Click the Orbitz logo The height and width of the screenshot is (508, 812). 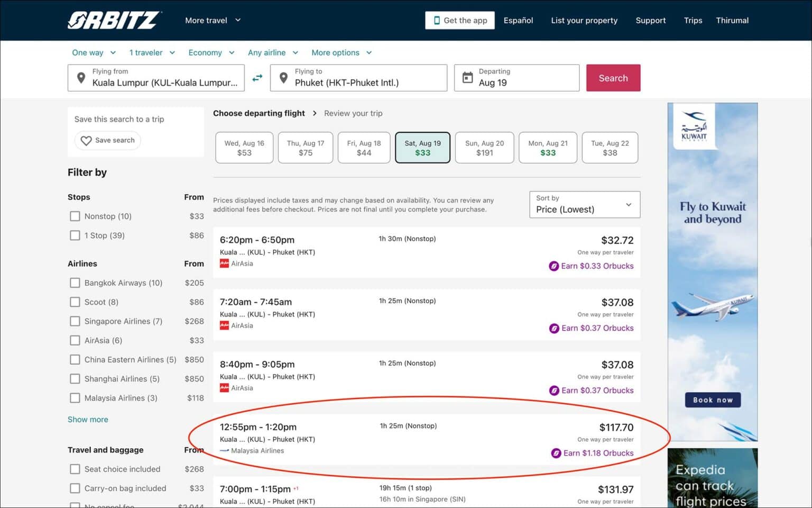114,20
